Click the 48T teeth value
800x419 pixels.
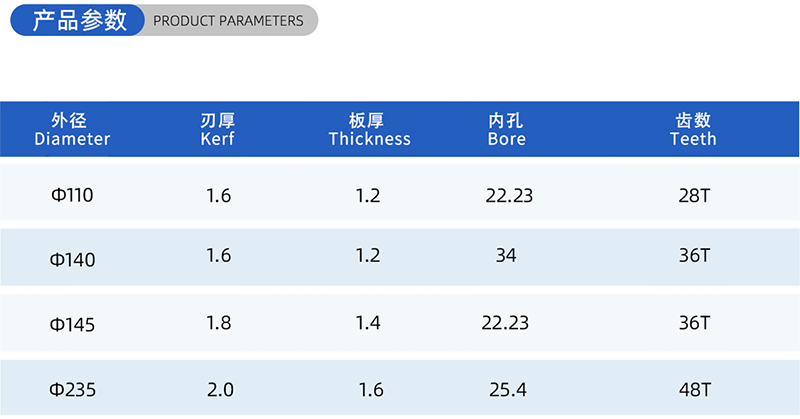click(693, 390)
